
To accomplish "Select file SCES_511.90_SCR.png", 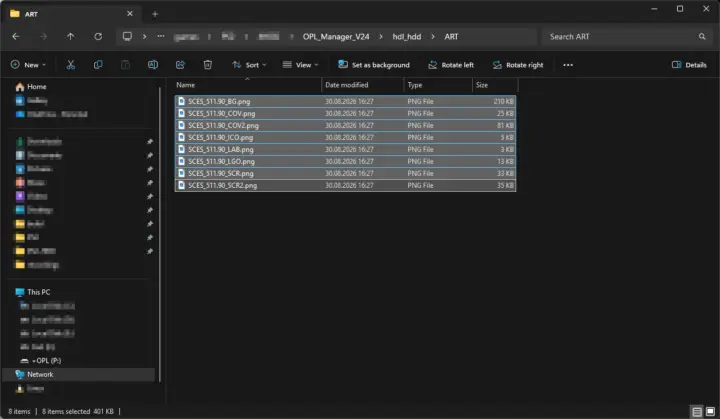I will (x=345, y=173).
